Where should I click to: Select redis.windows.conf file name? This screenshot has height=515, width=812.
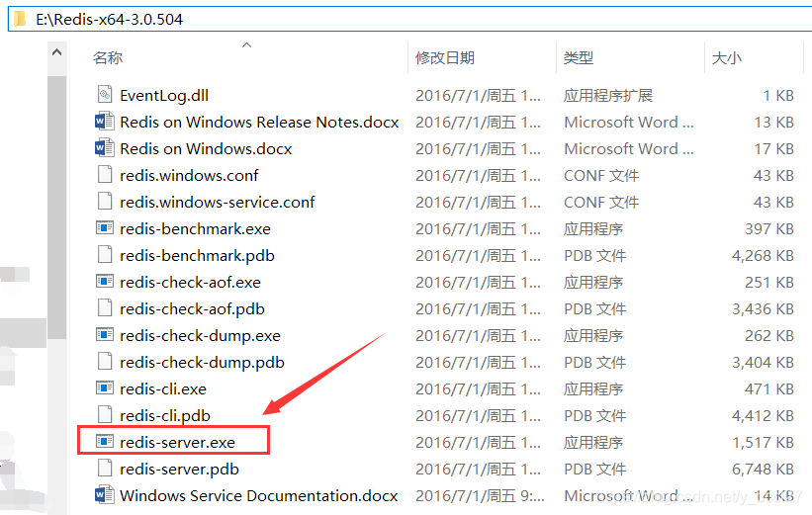(x=189, y=176)
